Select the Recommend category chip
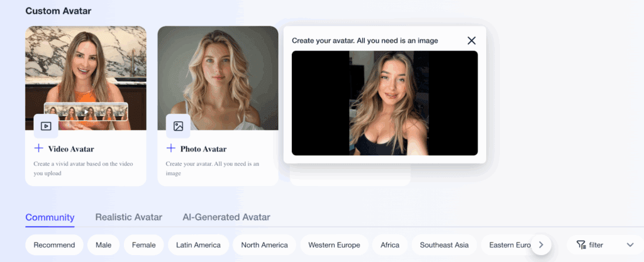The width and height of the screenshot is (644, 262). (x=54, y=245)
